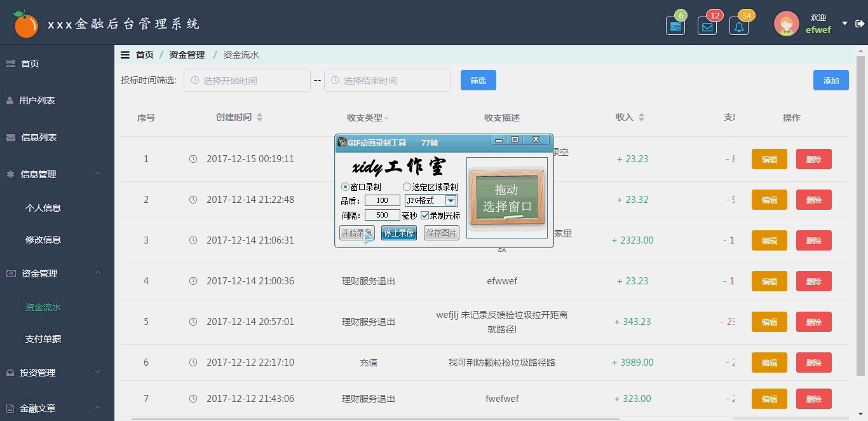Click the clock icon in row 4
Screen dimensions: 868x421
(x=193, y=281)
